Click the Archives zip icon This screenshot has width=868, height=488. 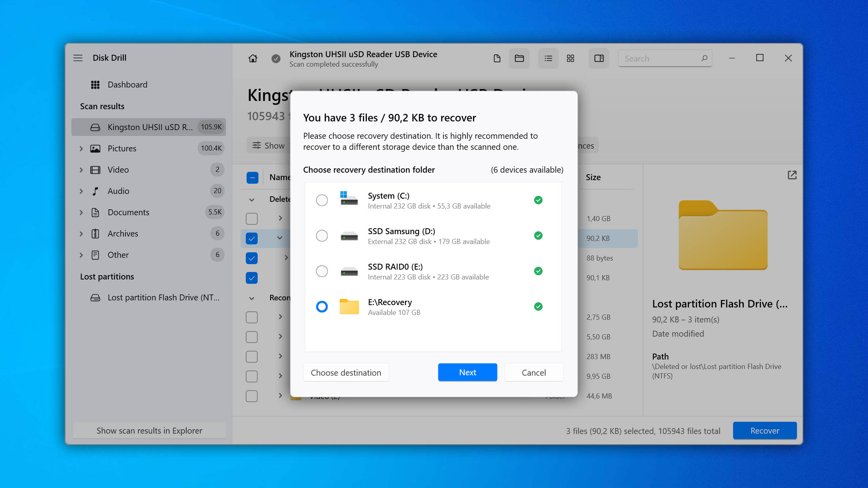click(x=95, y=234)
